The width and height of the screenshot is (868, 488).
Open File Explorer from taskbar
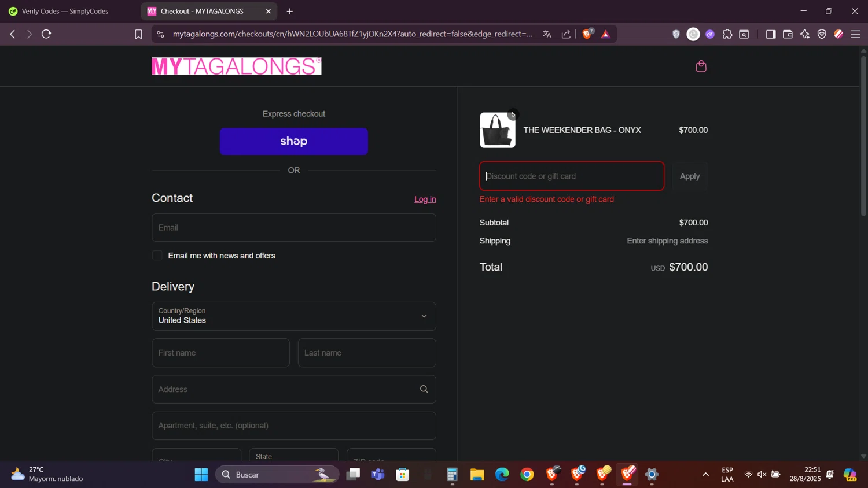(x=477, y=475)
